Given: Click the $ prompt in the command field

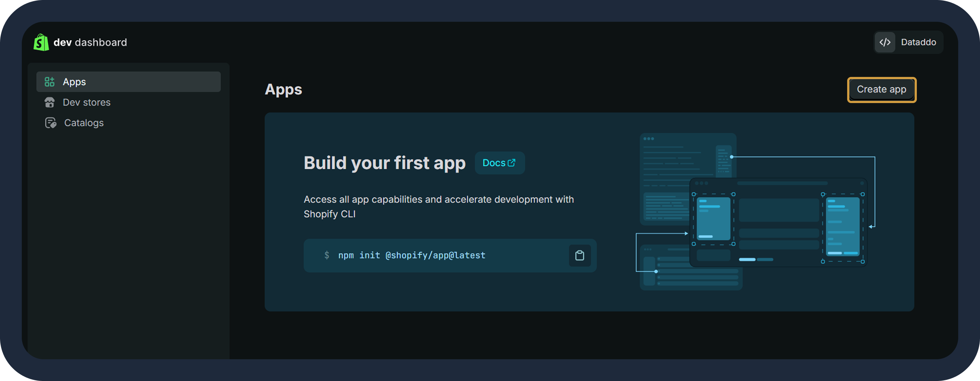Looking at the screenshot, I should pos(327,255).
